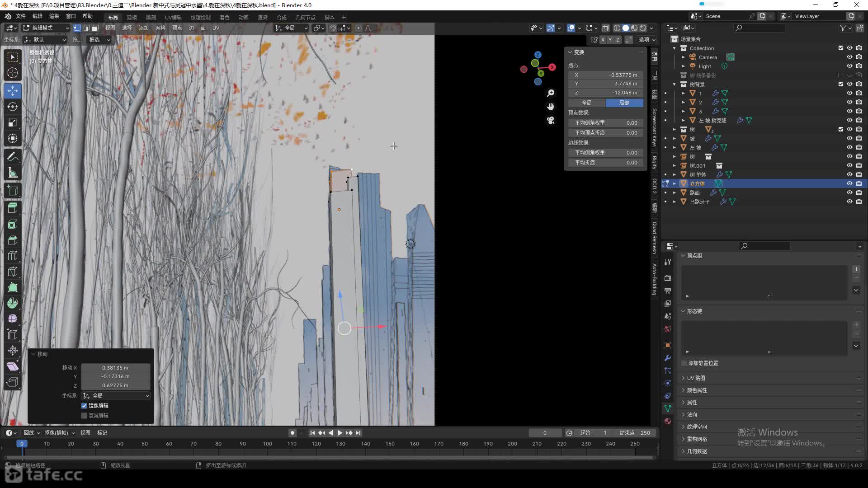Jump to the timeline start frame button
868x488 pixels.
tap(312, 433)
